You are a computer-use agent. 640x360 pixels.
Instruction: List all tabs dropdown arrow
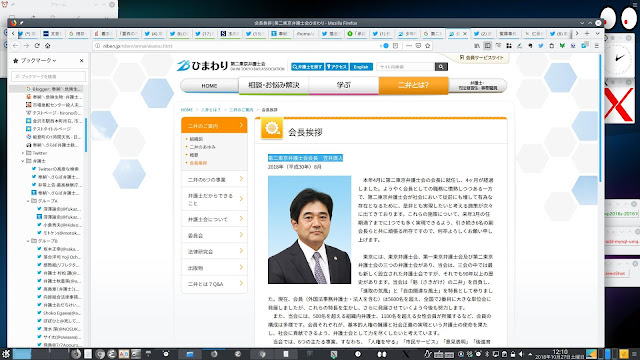click(x=597, y=33)
